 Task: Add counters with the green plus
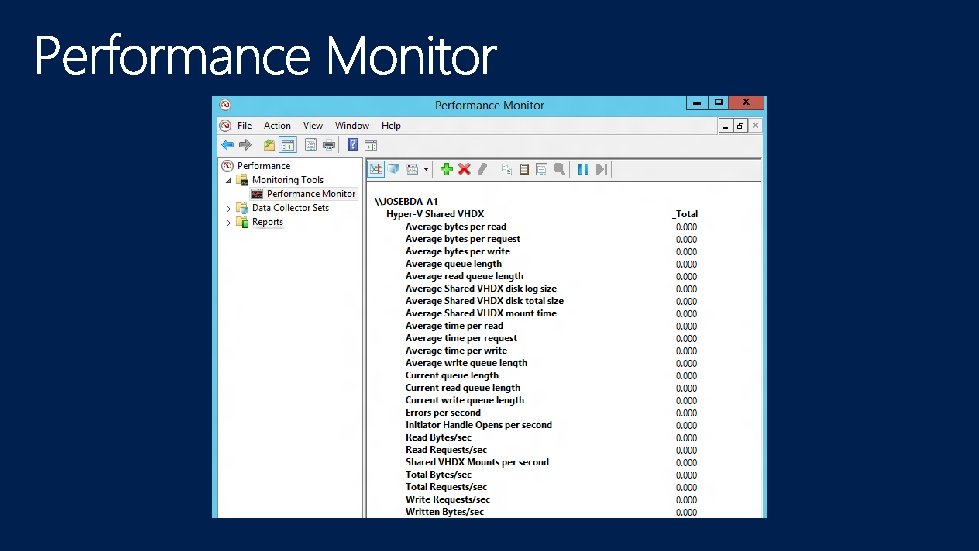click(x=446, y=169)
